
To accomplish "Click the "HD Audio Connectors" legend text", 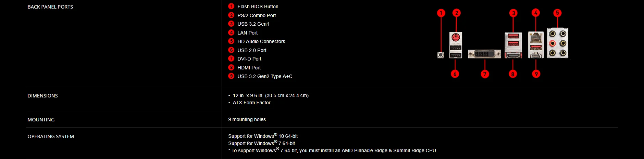I will (x=261, y=41).
